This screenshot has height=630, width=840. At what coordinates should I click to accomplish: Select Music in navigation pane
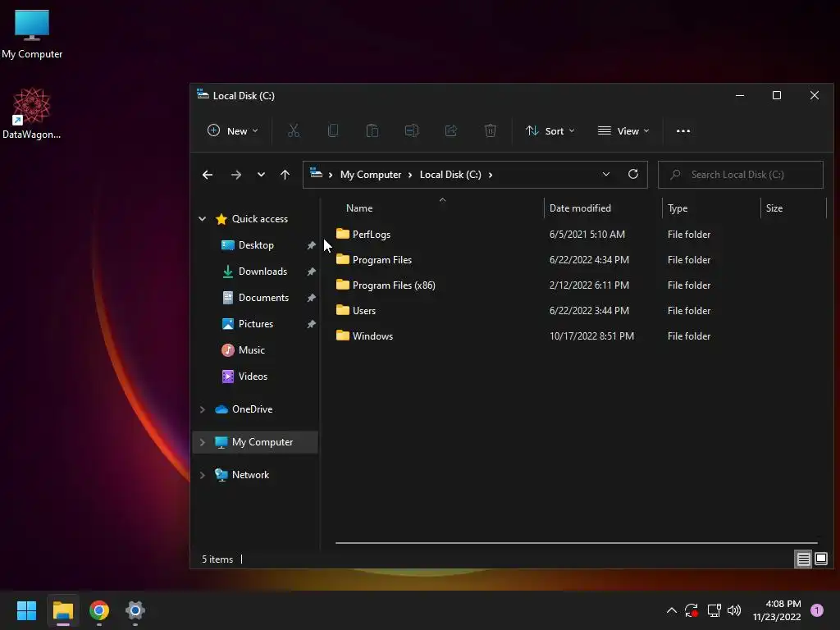[251, 349]
